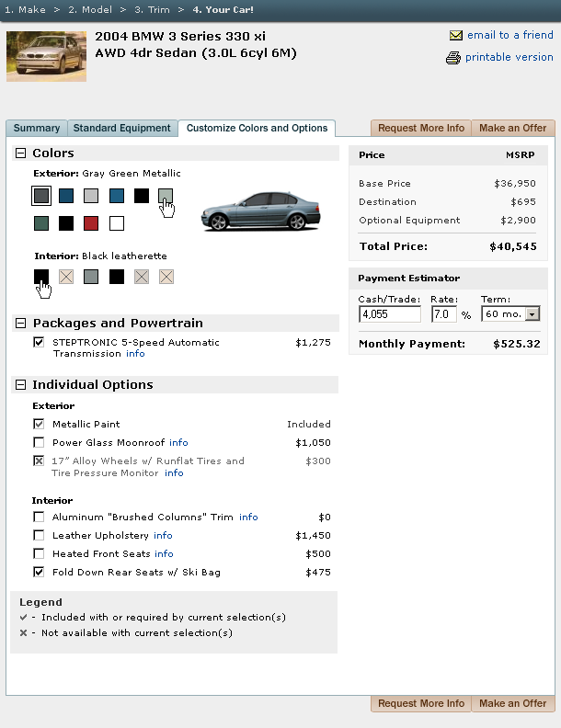This screenshot has height=728, width=561.
Task: Check the Heated Front Seats option
Action: coord(39,554)
